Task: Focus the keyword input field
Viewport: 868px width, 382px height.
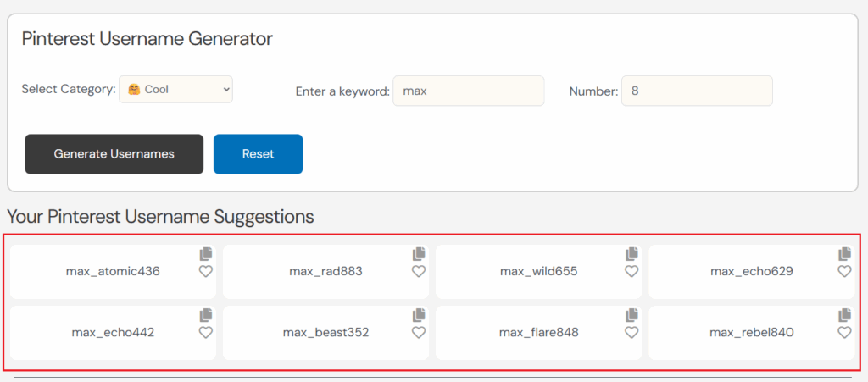Action: [468, 91]
